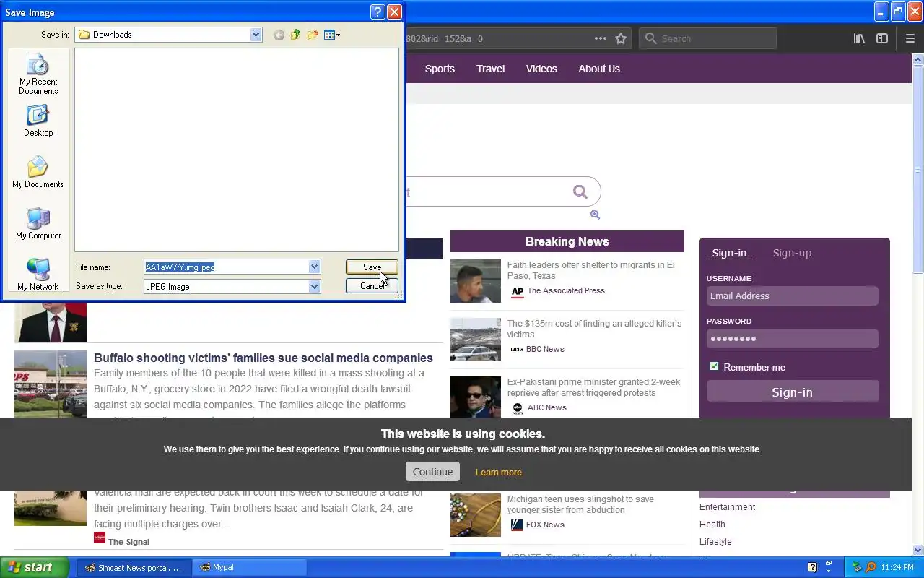Expand the Save in folder dropdown
Screen dimensions: 924x578
256,35
